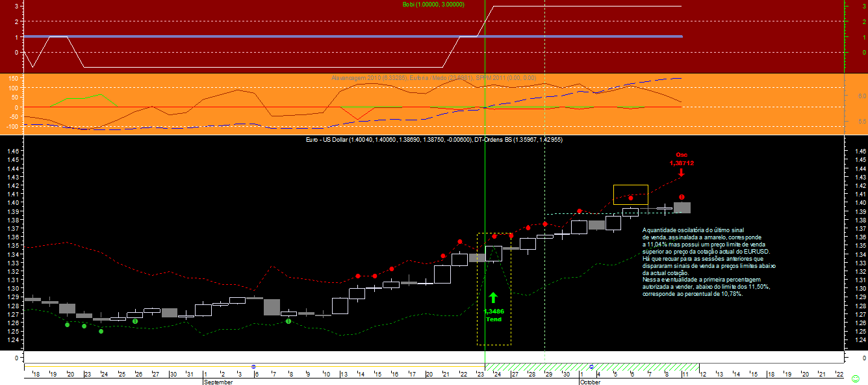Select the solid orange rectangle near 1.41
Viewport: 868px width, 385px height.
click(x=631, y=194)
